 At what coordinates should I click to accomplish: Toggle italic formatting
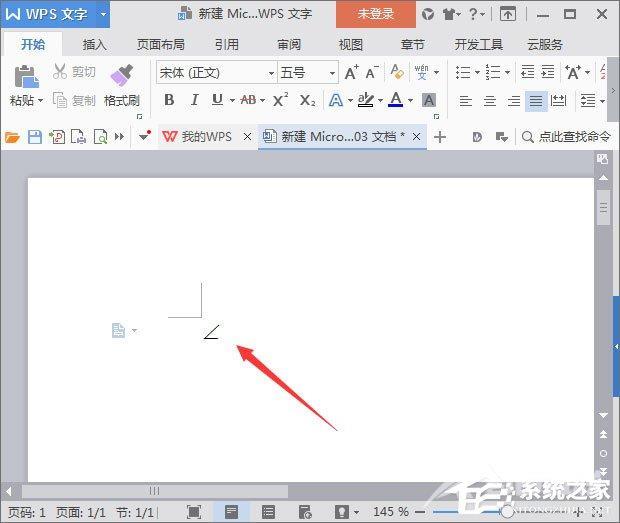click(x=194, y=100)
